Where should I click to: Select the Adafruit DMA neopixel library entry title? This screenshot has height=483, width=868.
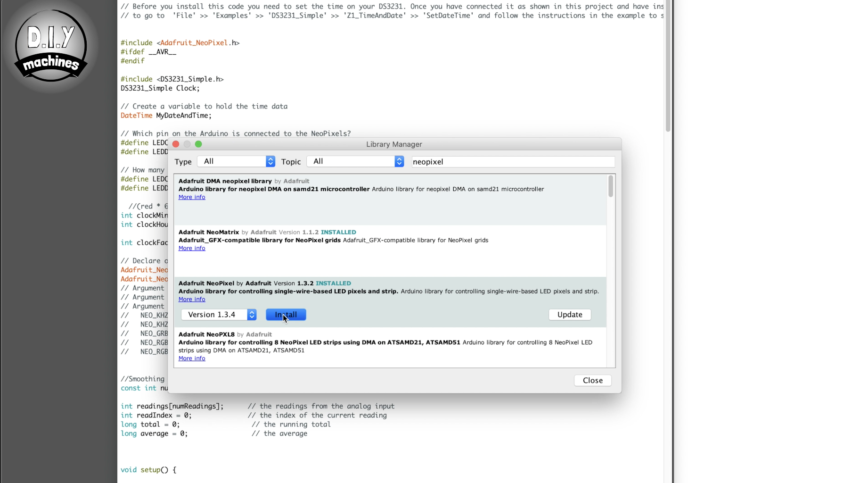[225, 181]
